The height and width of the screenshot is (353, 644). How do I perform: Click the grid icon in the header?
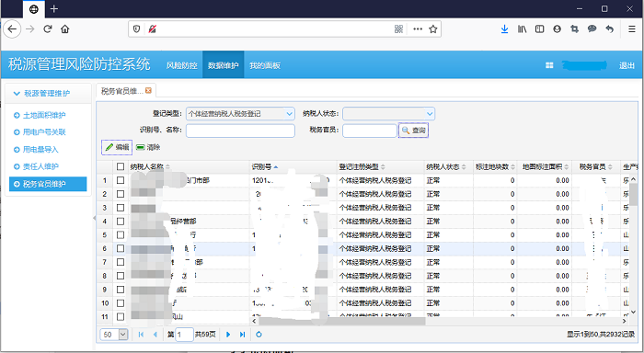tap(549, 65)
